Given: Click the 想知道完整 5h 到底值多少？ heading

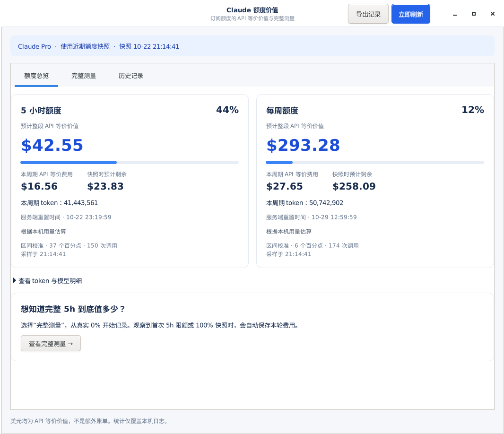Looking at the screenshot, I should [73, 309].
